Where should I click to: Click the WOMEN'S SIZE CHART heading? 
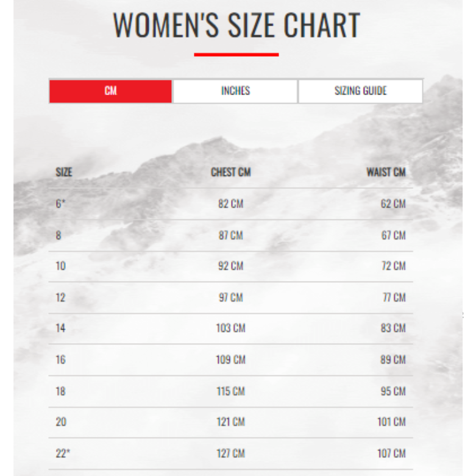(x=236, y=25)
